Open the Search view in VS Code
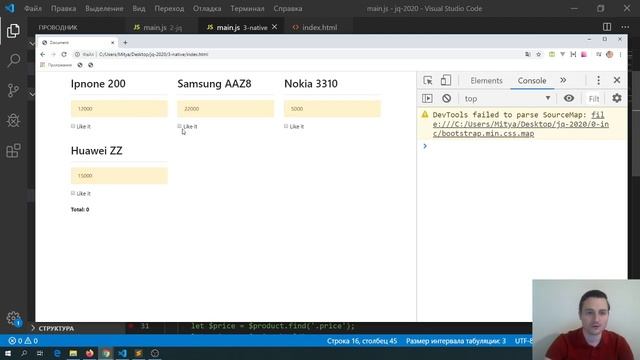640x360 pixels. (x=13, y=60)
